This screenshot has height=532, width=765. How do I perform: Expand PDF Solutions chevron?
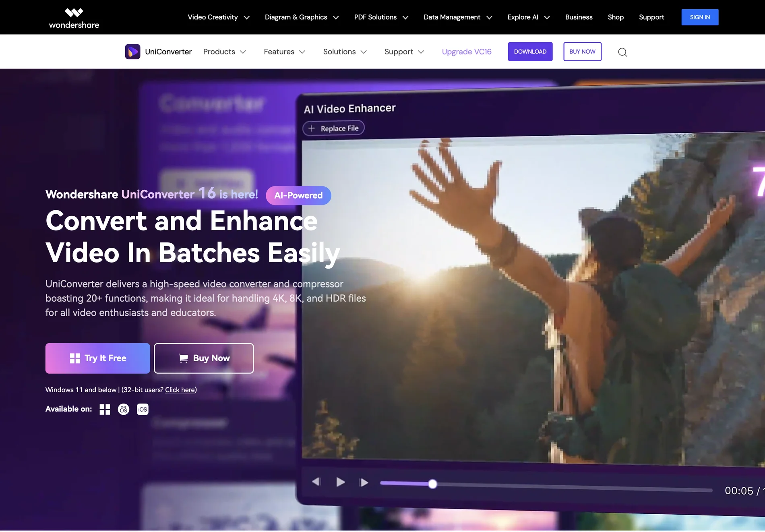click(405, 17)
